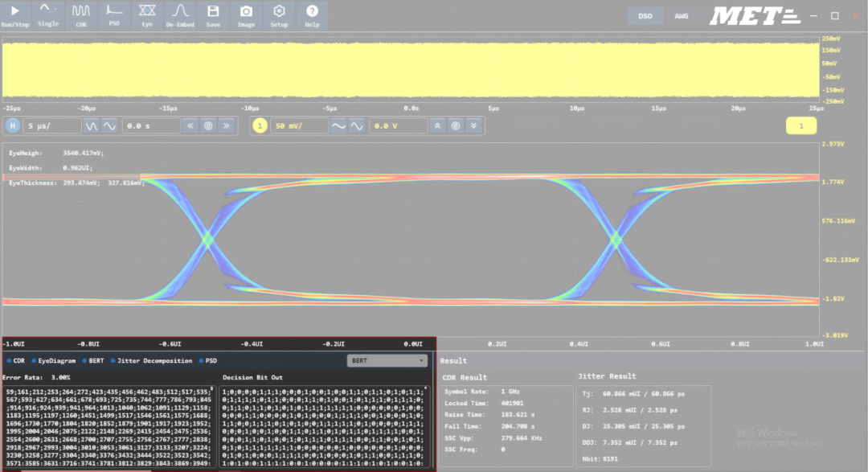
Task: Capture screenshot with Image camera icon
Action: [x=247, y=11]
